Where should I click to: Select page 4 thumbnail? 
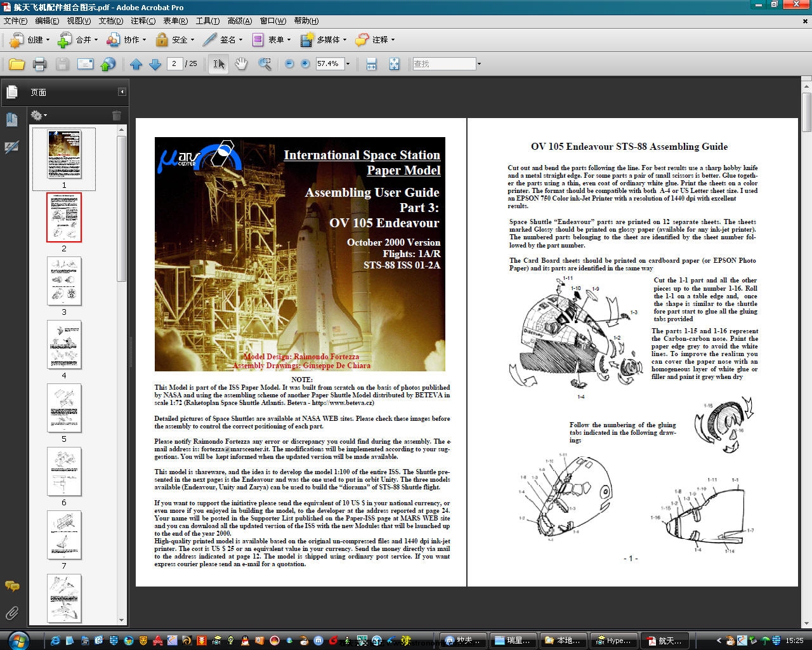(x=64, y=345)
